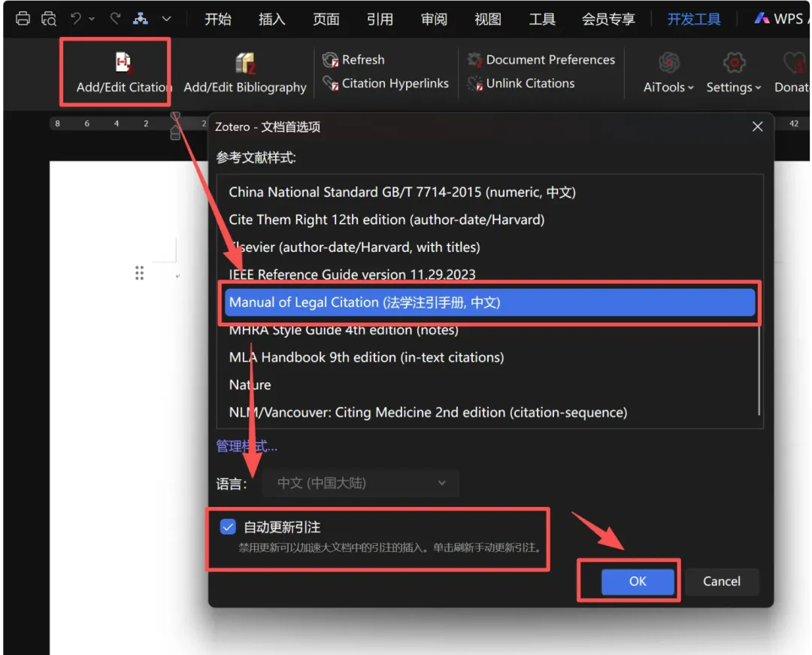Image resolution: width=812 pixels, height=655 pixels.
Task: Expand the quick access toolbar chevron
Action: coord(166,19)
